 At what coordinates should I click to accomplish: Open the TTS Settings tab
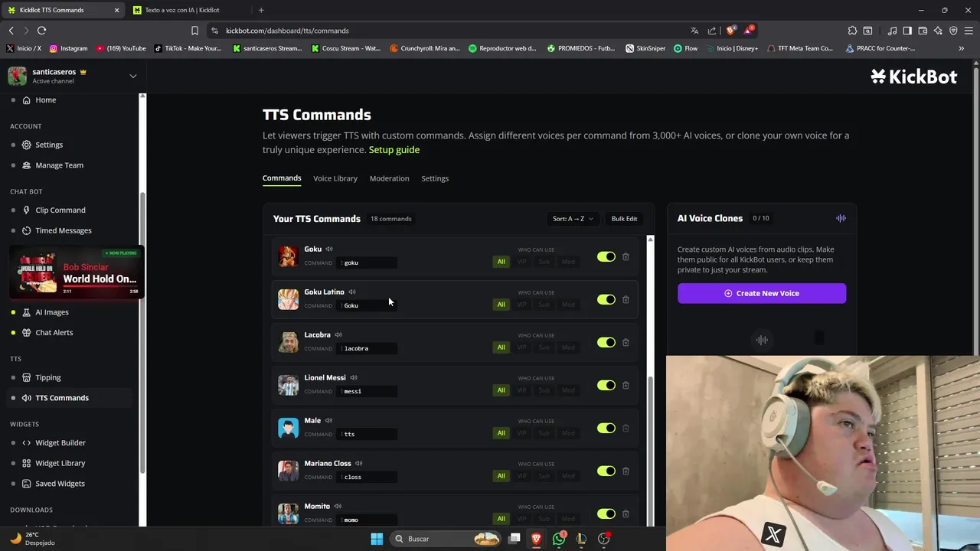435,178
